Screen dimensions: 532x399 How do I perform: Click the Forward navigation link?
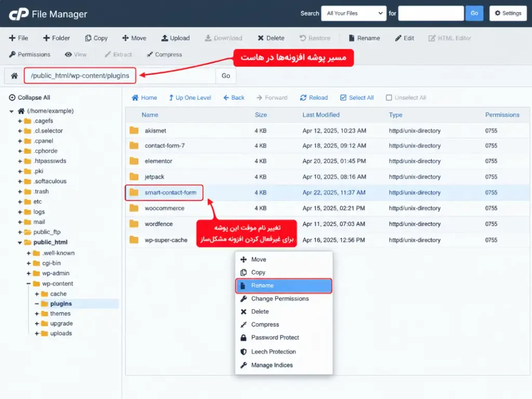pyautogui.click(x=272, y=98)
